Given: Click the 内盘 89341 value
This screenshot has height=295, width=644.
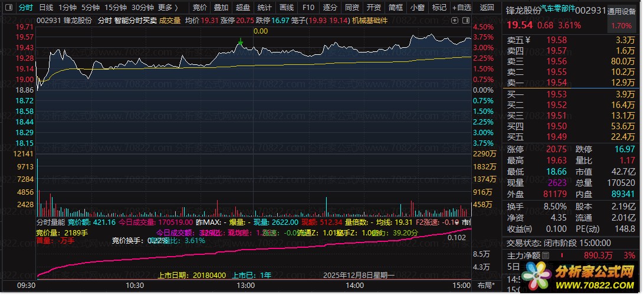Looking at the screenshot, I should coord(623,194).
